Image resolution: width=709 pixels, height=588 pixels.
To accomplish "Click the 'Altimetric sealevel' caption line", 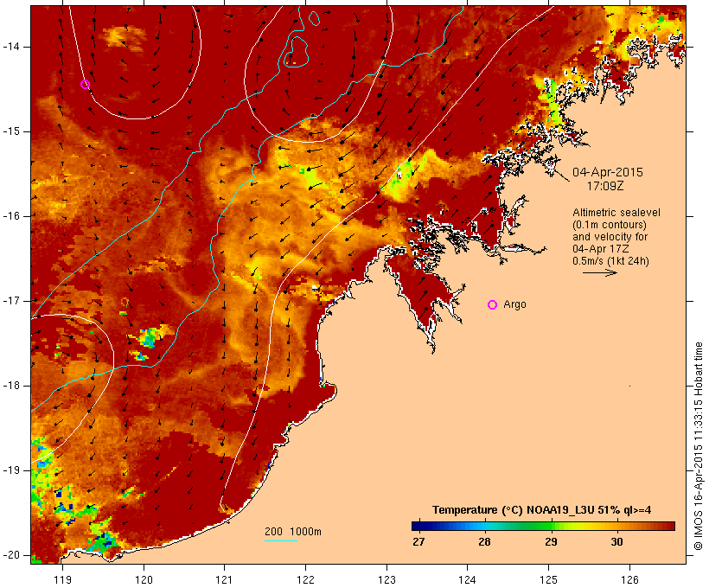I will coord(616,213).
